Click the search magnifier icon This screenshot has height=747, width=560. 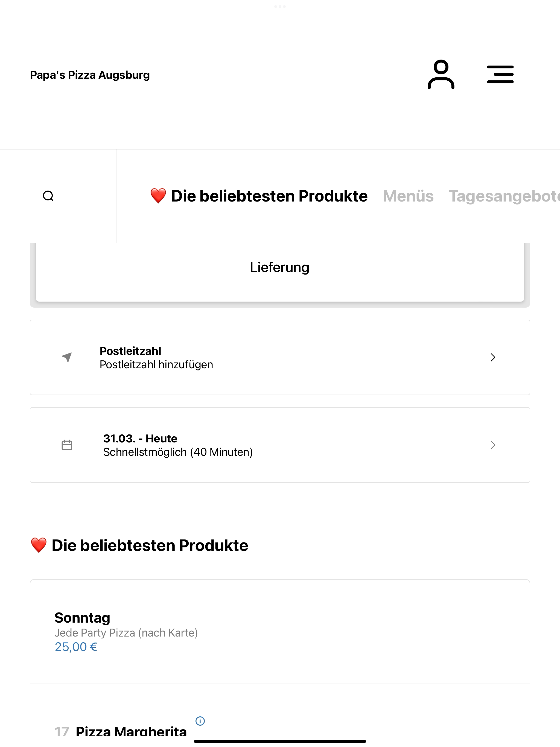click(48, 196)
